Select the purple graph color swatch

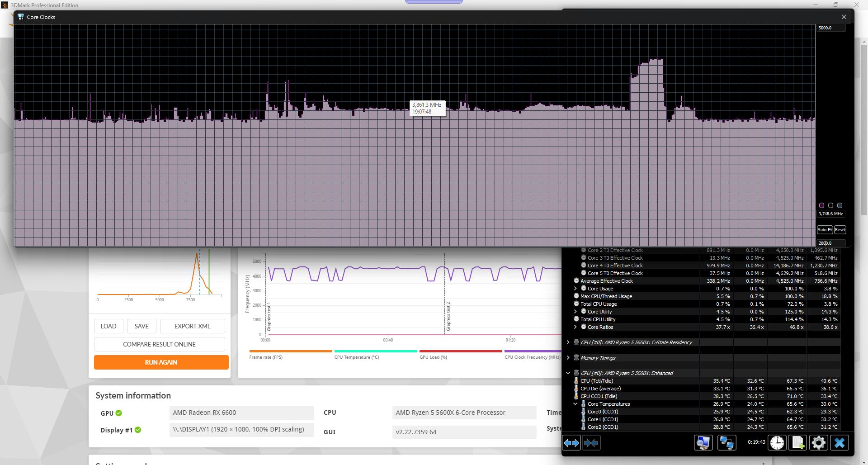coord(822,205)
